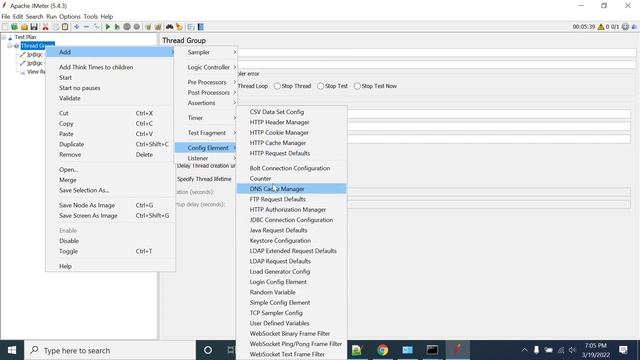Open the File menu

point(6,17)
